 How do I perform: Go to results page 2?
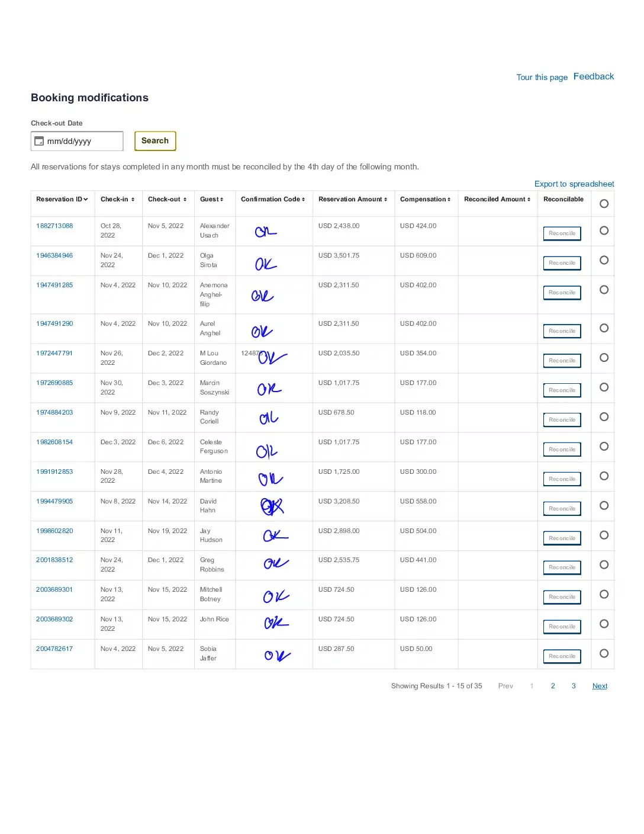[553, 686]
